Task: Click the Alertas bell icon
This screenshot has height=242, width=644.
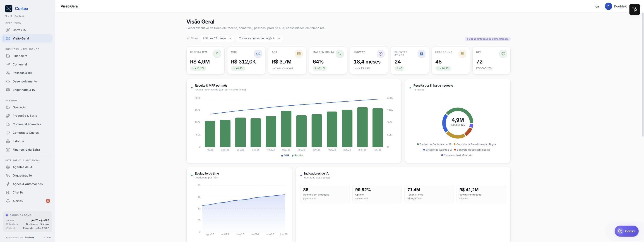Action: [x=8, y=201]
